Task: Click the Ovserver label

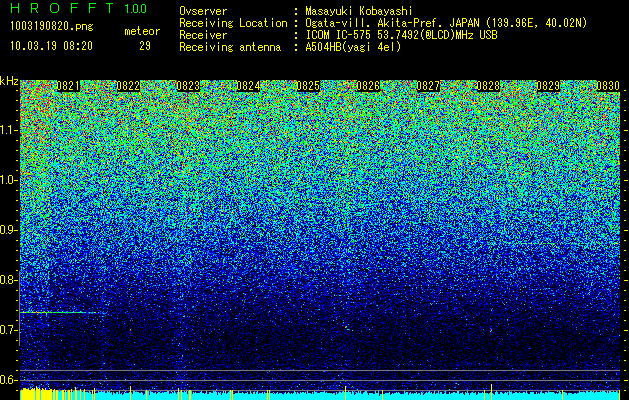Action: click(203, 11)
